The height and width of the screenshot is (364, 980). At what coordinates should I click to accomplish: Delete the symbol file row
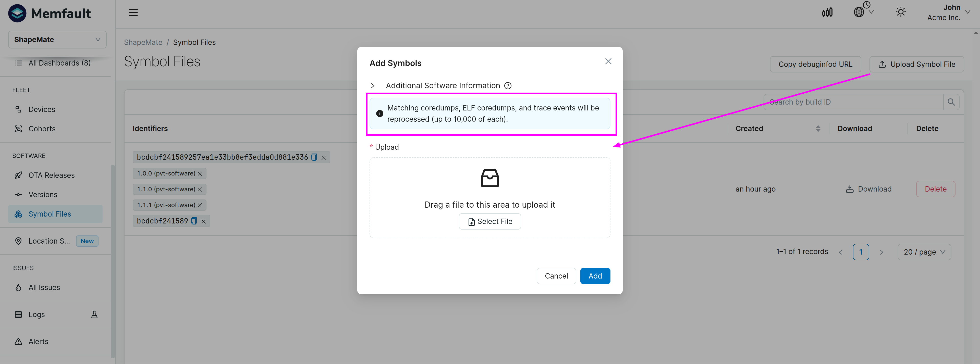(936, 189)
